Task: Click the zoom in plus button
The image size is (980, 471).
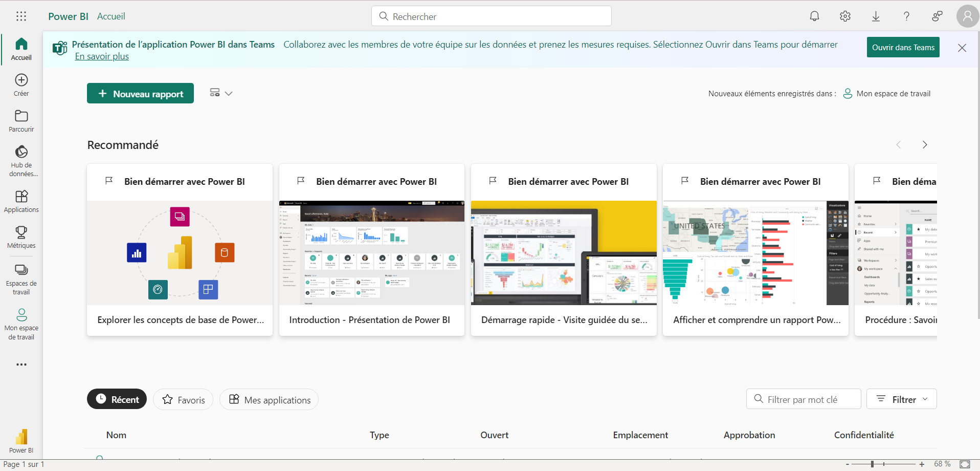Action: tap(922, 464)
